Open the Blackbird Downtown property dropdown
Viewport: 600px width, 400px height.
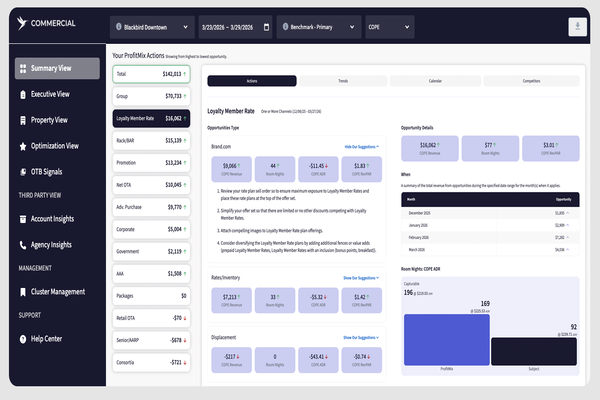click(x=150, y=27)
